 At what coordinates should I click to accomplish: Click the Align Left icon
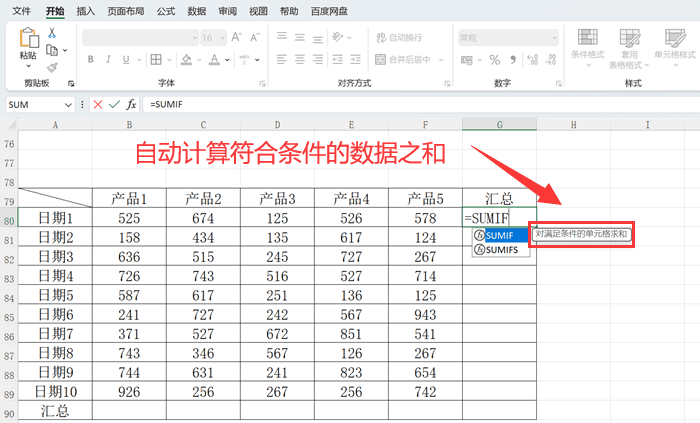tap(282, 59)
